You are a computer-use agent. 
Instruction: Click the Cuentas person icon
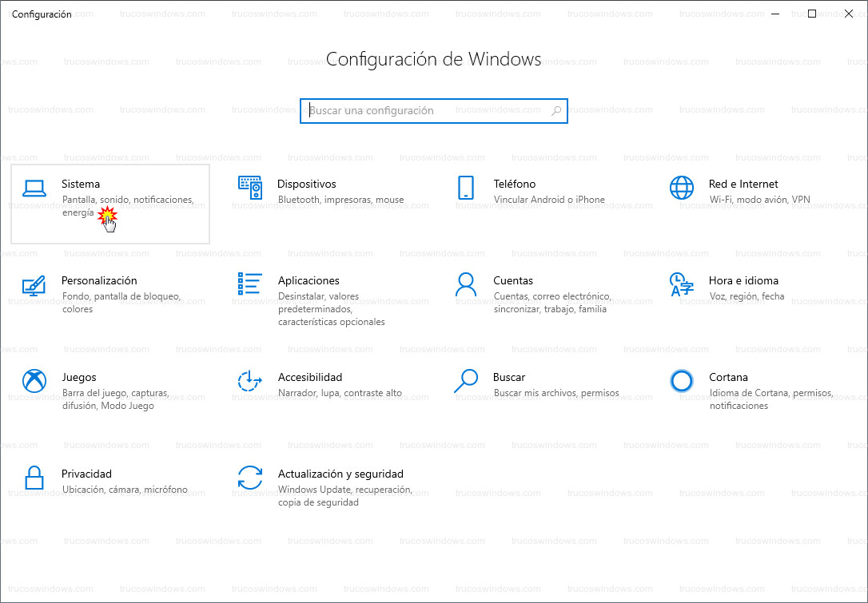[466, 284]
